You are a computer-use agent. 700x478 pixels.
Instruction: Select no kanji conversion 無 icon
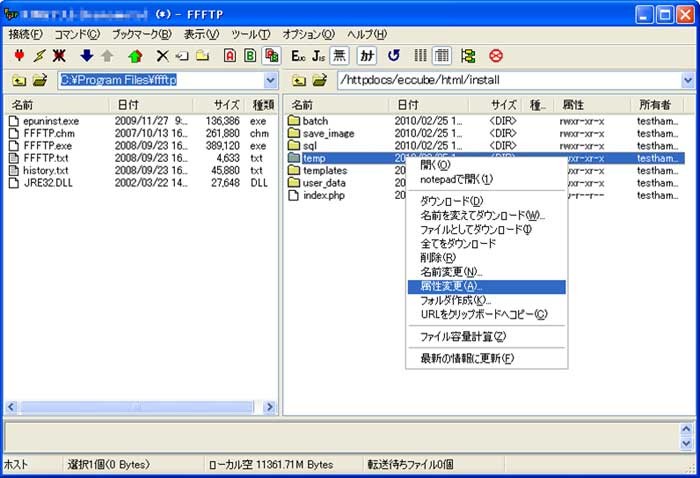[x=339, y=56]
